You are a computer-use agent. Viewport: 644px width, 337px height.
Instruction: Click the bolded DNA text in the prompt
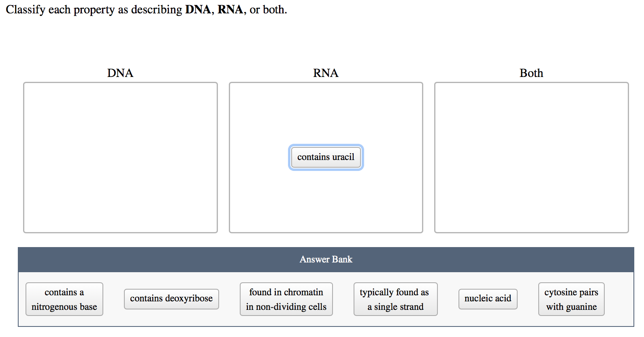tap(198, 9)
